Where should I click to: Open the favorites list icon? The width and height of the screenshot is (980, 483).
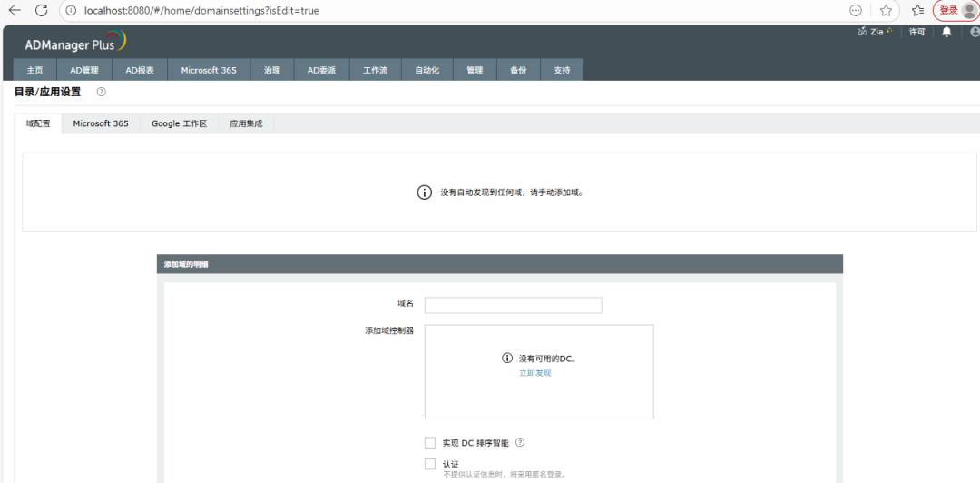point(917,11)
